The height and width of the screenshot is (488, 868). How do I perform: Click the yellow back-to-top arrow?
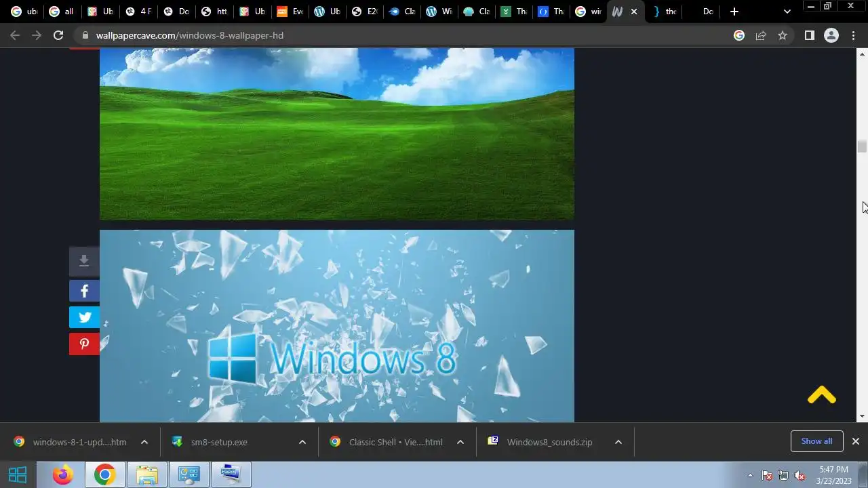pyautogui.click(x=822, y=395)
